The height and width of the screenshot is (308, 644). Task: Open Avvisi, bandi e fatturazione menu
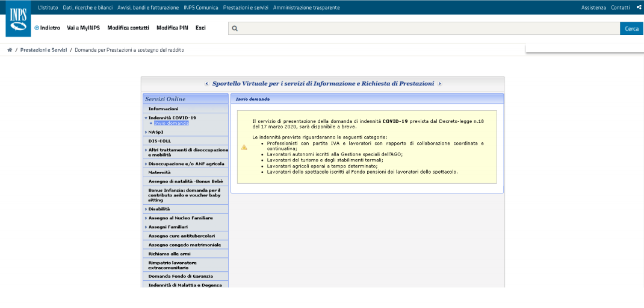click(x=148, y=7)
